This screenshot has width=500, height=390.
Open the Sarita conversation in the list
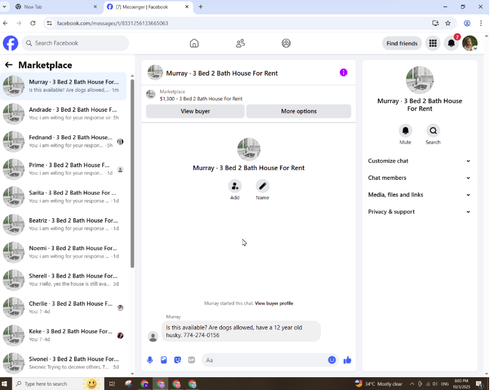click(x=64, y=197)
